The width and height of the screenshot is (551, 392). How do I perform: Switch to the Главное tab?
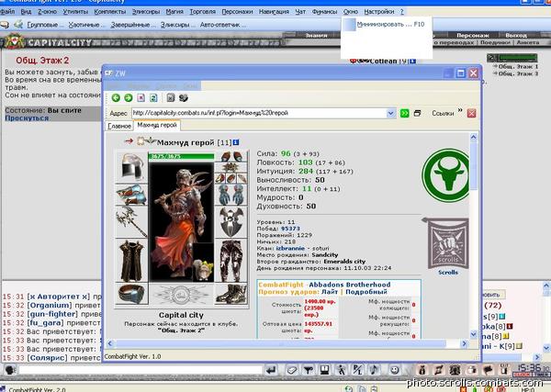click(119, 126)
